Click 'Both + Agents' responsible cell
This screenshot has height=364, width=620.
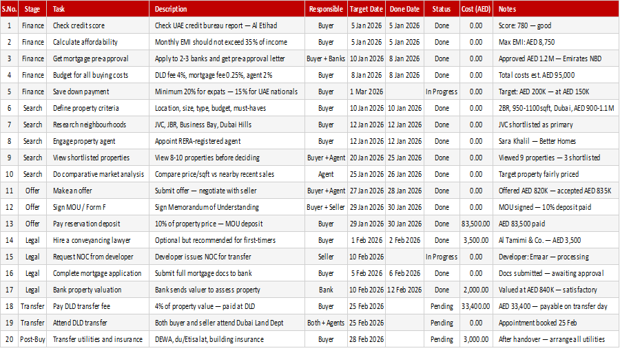327,323
